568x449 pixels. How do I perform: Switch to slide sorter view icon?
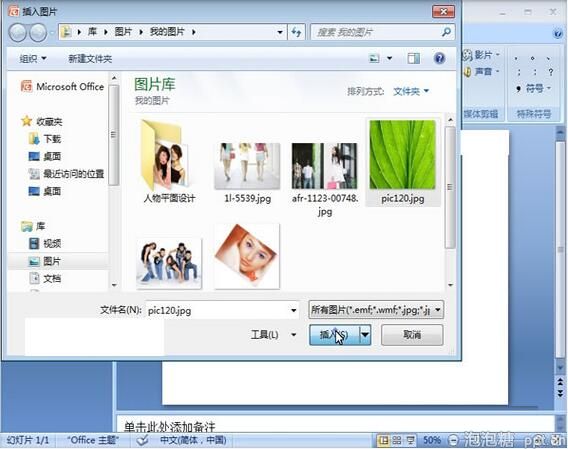(x=397, y=440)
